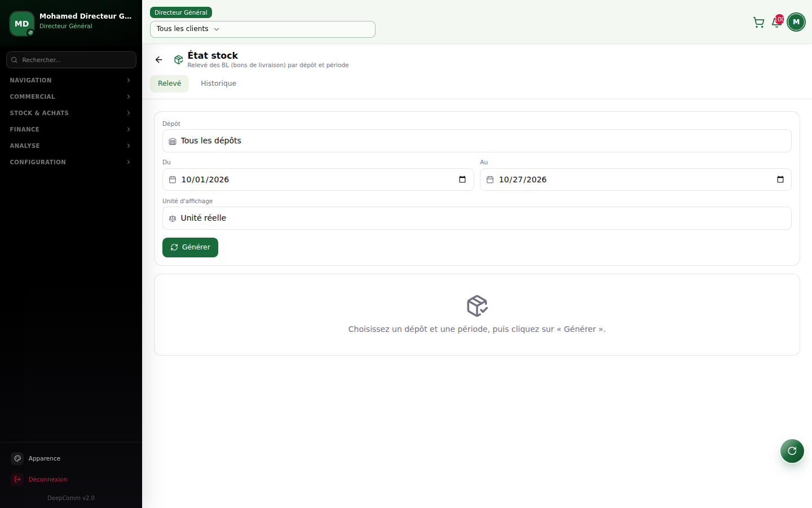Open notifications bell icon
The image size is (812, 508).
[776, 23]
